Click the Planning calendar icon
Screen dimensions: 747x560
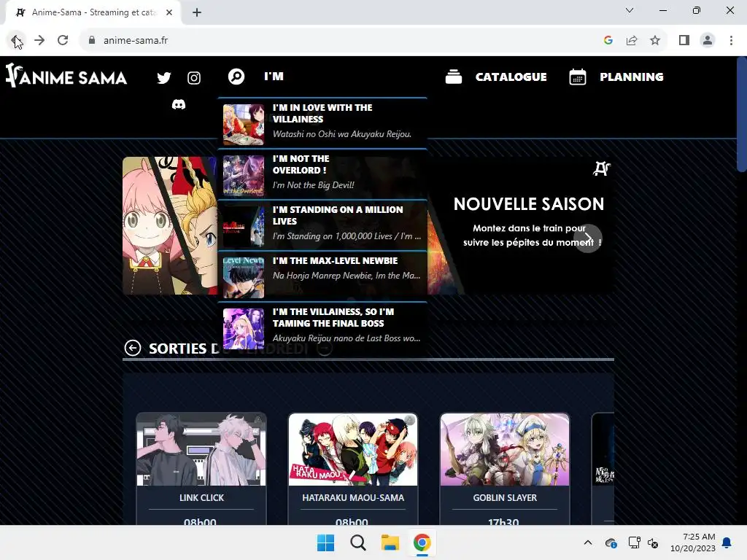[578, 77]
